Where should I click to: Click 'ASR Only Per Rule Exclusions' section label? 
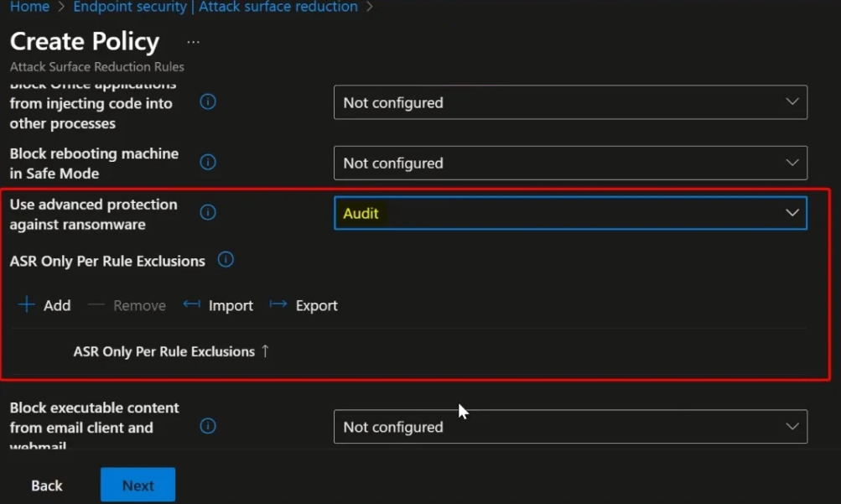point(107,261)
